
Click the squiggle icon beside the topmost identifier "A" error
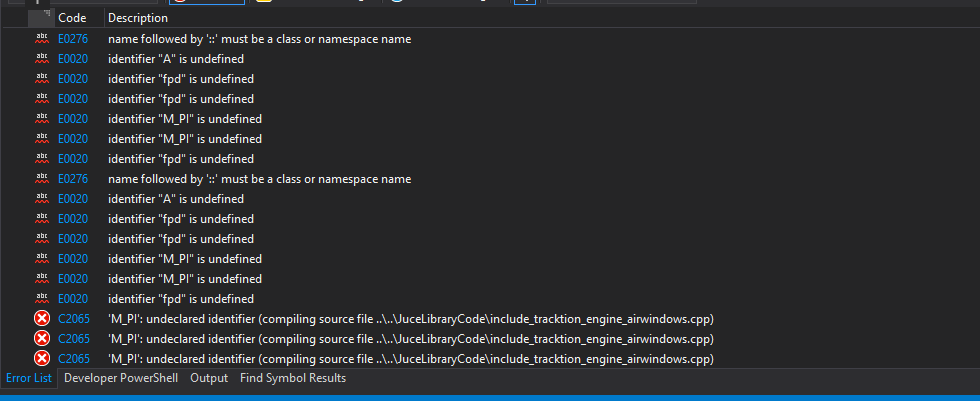42,59
